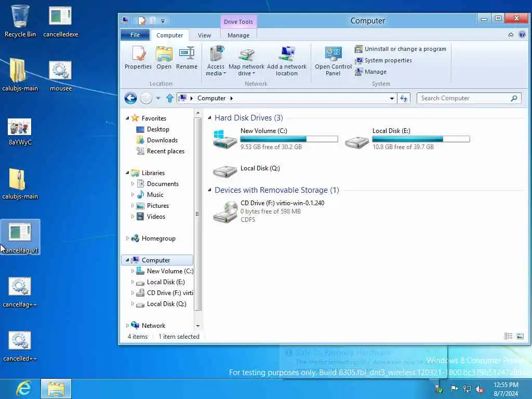Switch to the Computer ribbon tab
Viewport: 532px width, 399px height.
pos(170,35)
